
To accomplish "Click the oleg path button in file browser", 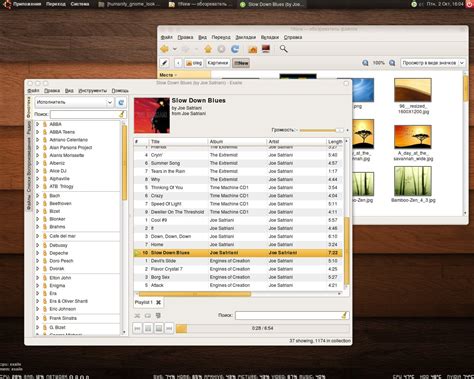I will click(194, 63).
